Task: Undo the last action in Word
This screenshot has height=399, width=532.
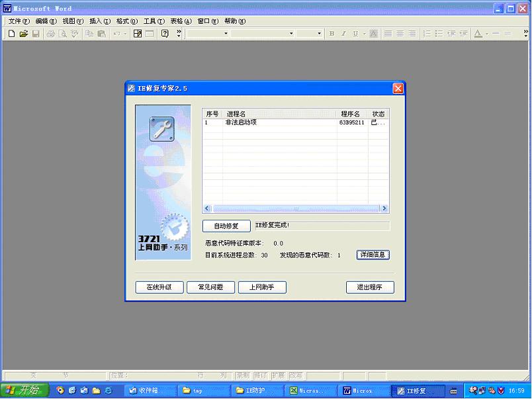Action: pyautogui.click(x=116, y=34)
